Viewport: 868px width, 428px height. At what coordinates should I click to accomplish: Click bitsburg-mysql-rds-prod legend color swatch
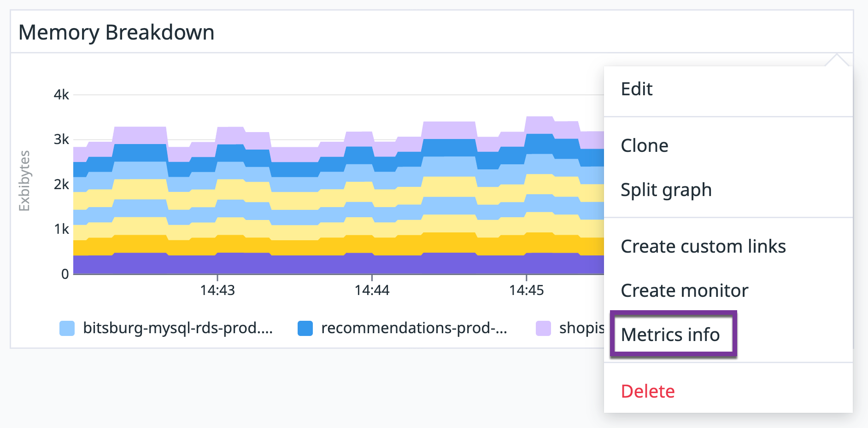(67, 329)
